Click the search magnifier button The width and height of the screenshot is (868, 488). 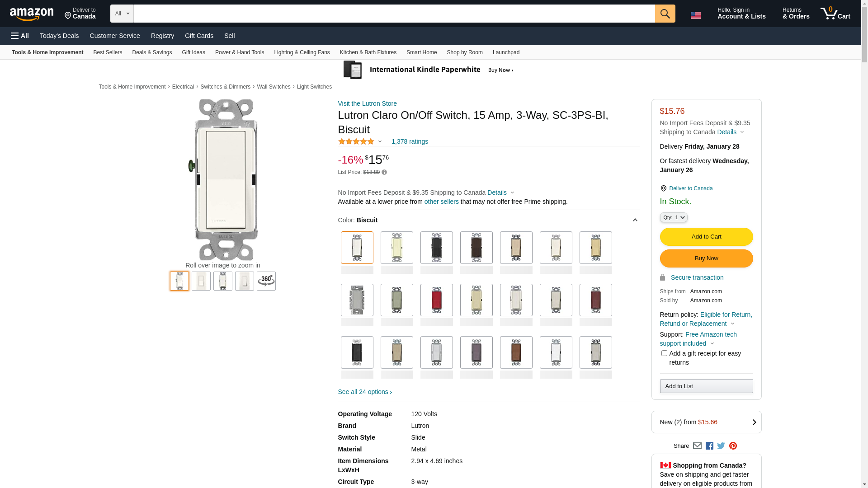point(665,14)
